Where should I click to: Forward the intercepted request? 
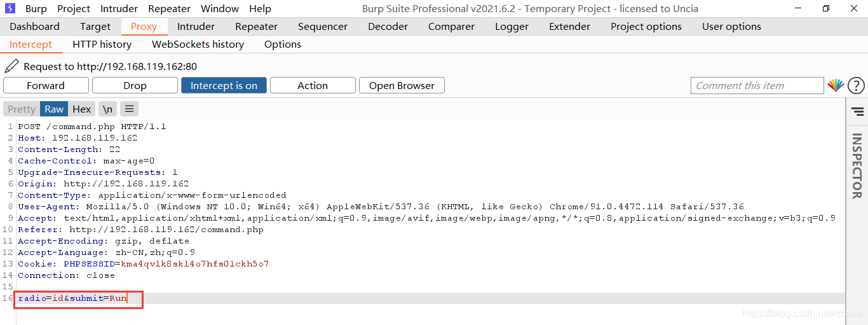click(46, 85)
